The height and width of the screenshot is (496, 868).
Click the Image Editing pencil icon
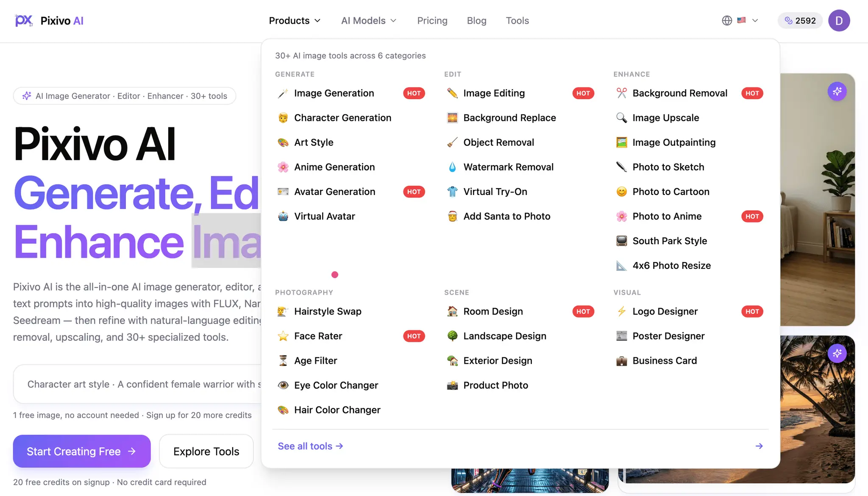pyautogui.click(x=452, y=93)
